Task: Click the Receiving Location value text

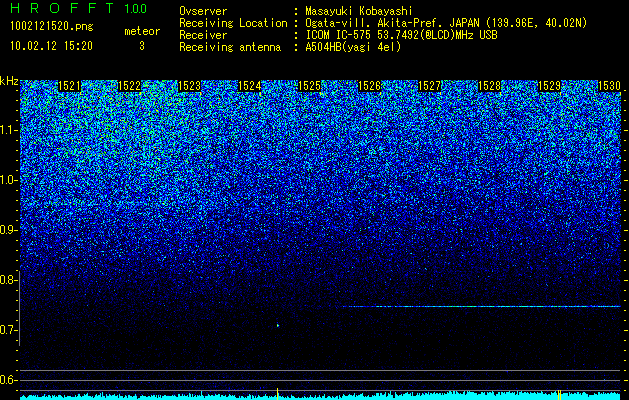Action: [x=446, y=23]
